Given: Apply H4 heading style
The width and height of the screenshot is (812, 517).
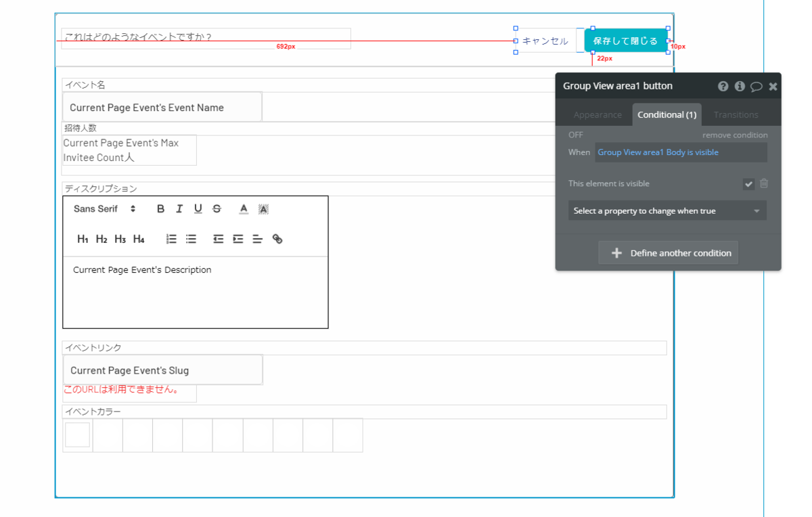Looking at the screenshot, I should (139, 239).
